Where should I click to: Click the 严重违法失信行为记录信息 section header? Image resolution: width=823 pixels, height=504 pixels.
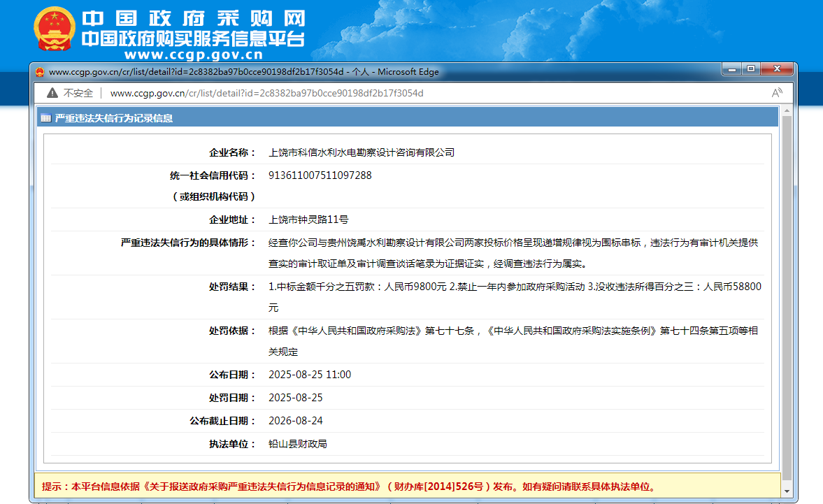pyautogui.click(x=114, y=118)
